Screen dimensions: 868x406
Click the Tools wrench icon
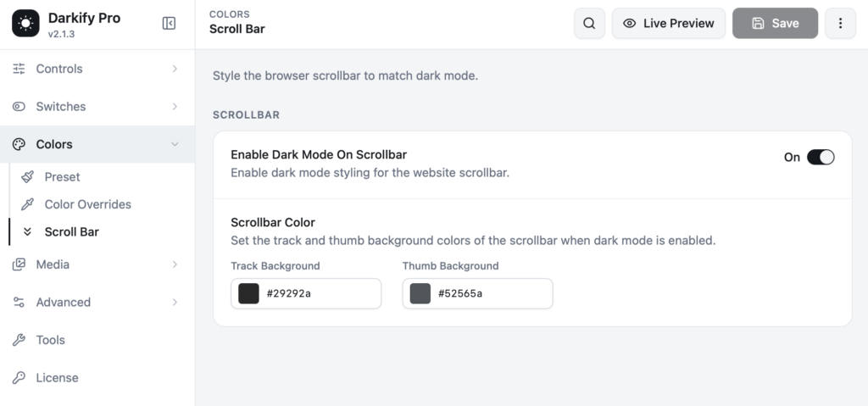19,340
